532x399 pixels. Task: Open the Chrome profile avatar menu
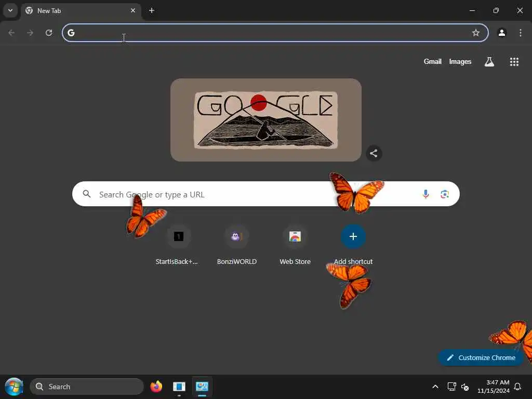click(502, 33)
